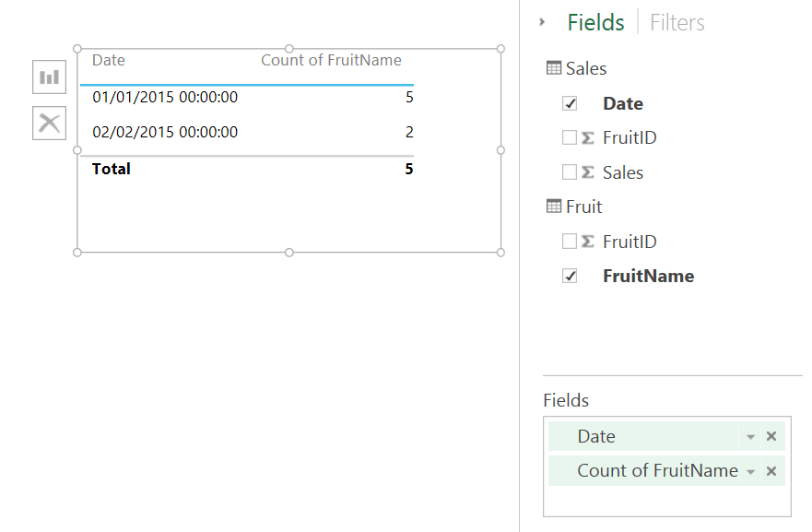This screenshot has height=532, width=812.
Task: Click the bar chart visualization icon
Action: tap(49, 77)
